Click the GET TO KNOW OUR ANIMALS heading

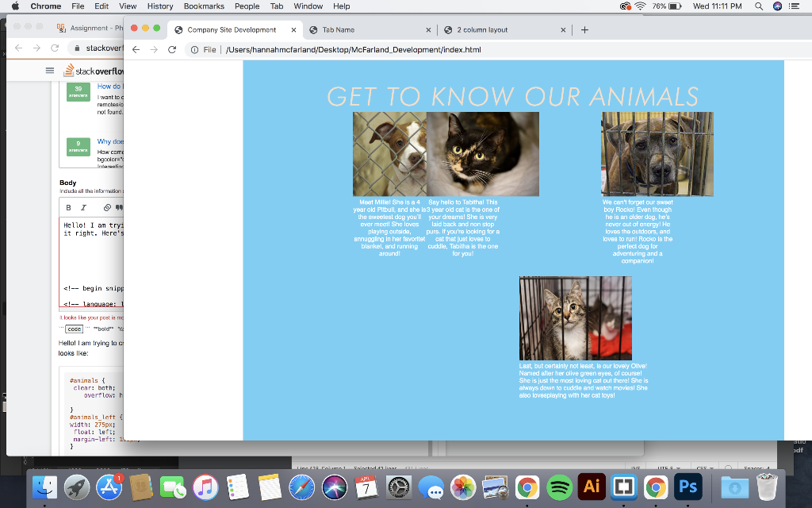(x=513, y=96)
